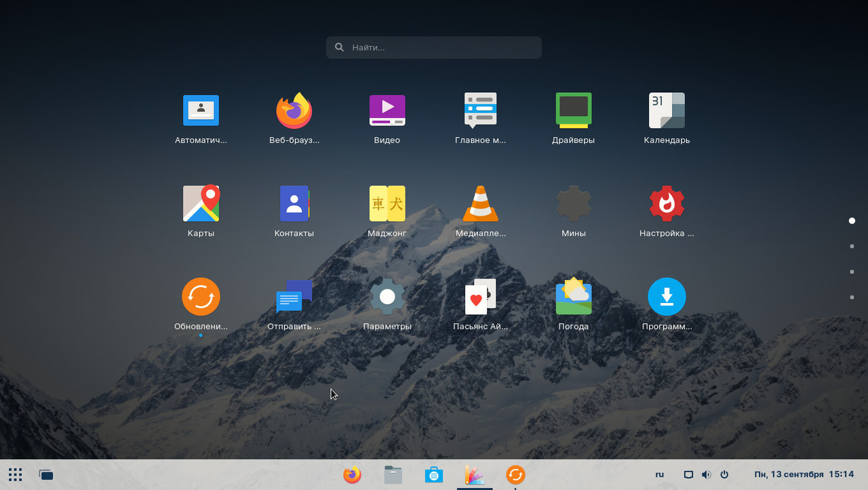The width and height of the screenshot is (868, 490).
Task: Open the volume control in the tray
Action: click(x=706, y=474)
